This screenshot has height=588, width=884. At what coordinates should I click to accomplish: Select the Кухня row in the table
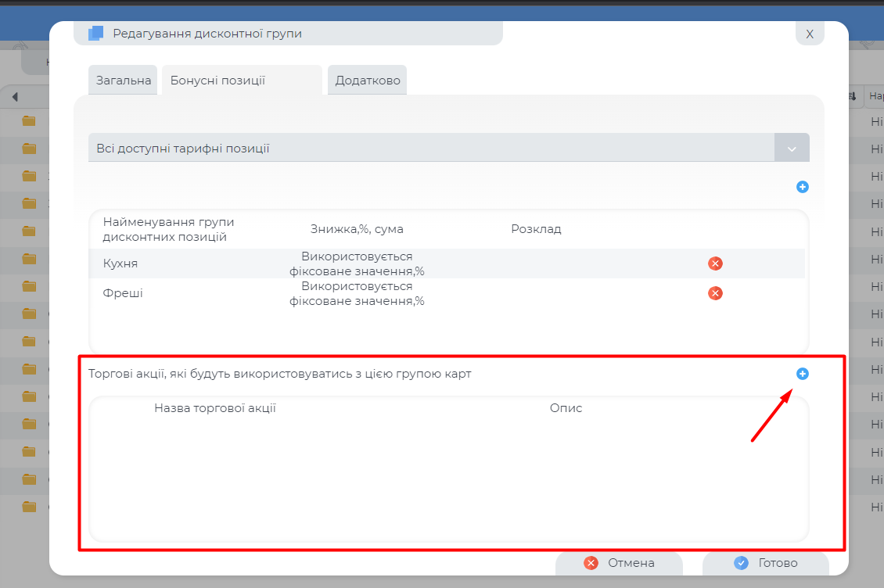120,264
